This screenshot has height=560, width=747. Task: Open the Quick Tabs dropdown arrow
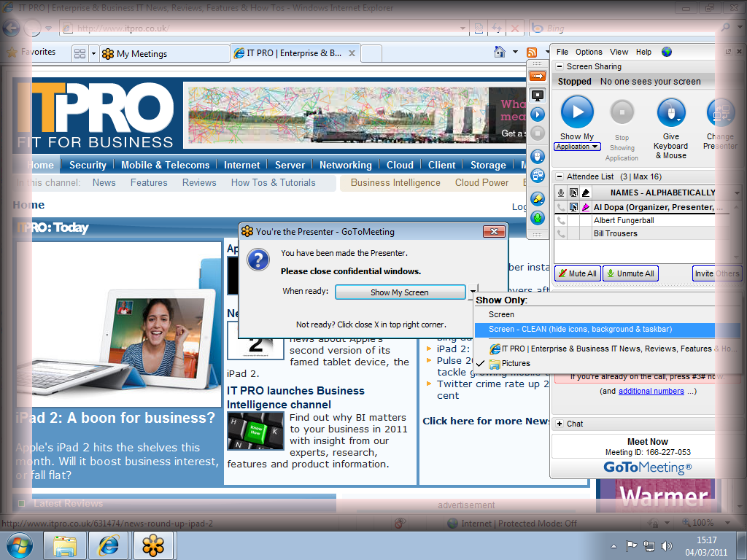click(93, 53)
